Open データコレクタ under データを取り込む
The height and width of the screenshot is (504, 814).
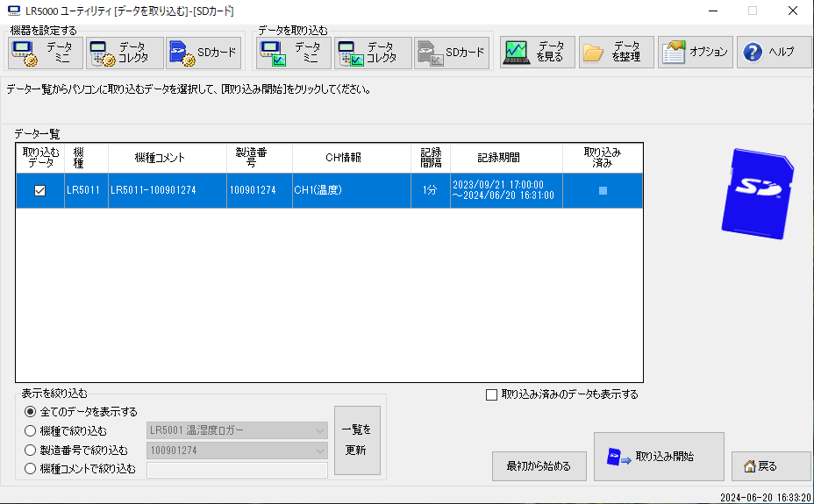coord(373,53)
